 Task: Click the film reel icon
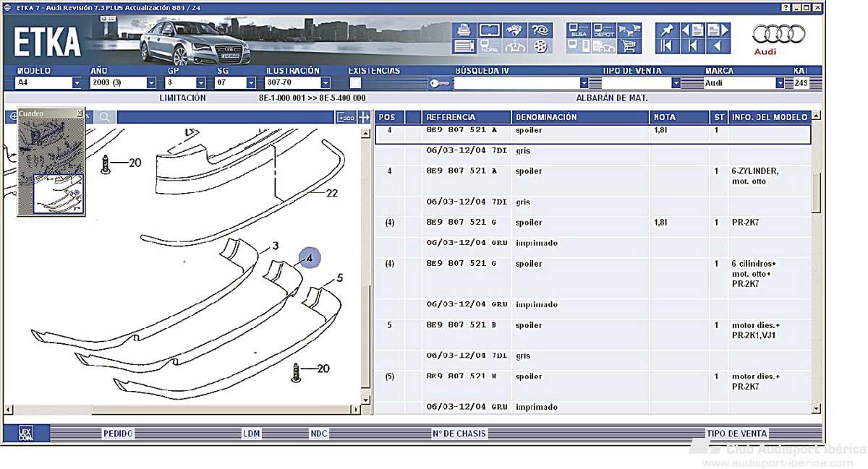point(540,47)
